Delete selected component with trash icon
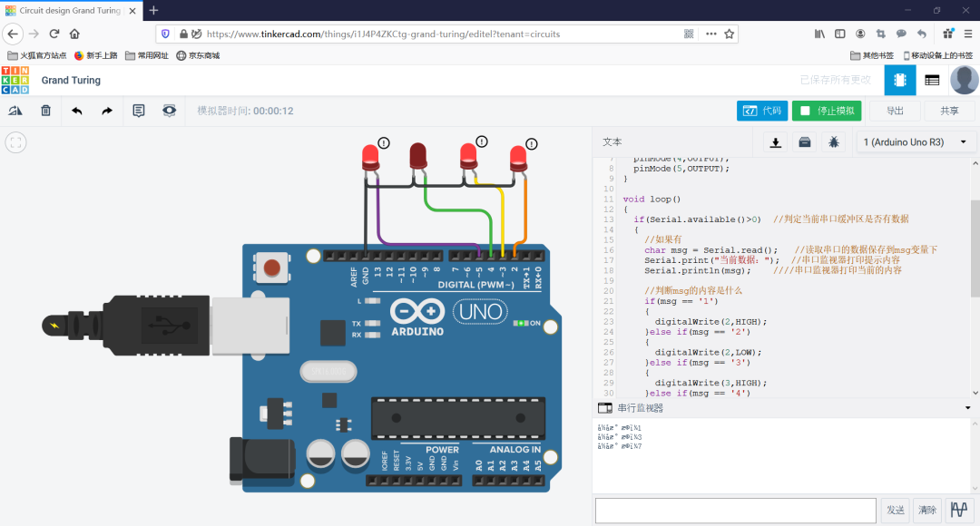 45,111
